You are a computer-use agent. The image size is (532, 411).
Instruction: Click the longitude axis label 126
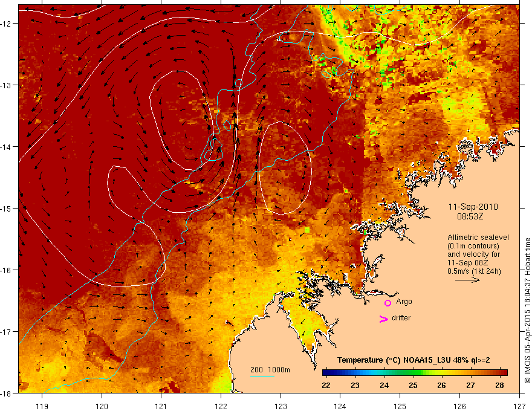click(459, 406)
